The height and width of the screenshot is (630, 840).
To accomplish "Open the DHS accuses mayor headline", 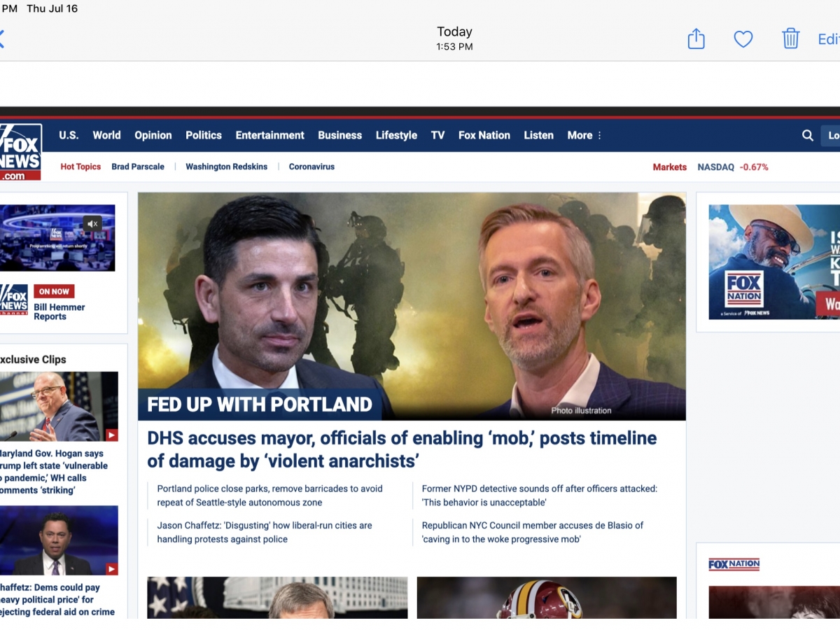I will [402, 449].
